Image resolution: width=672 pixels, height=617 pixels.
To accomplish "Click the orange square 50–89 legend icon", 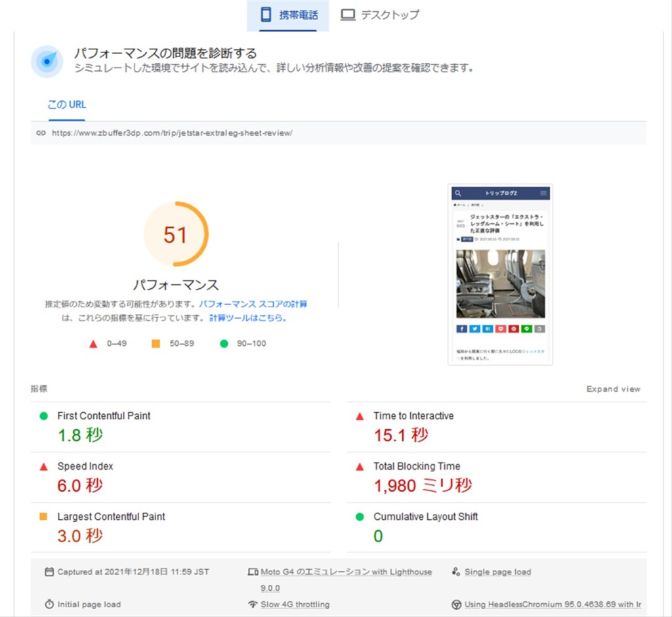I will (156, 343).
